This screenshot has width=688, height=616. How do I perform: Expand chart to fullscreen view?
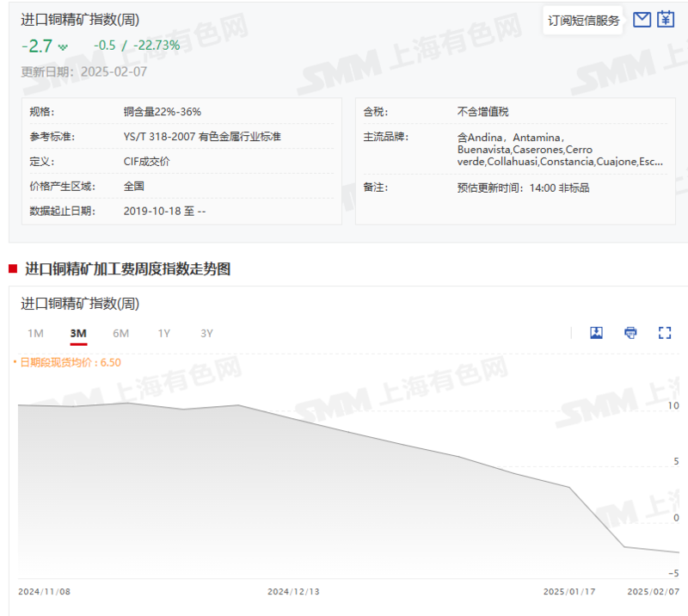[665, 333]
